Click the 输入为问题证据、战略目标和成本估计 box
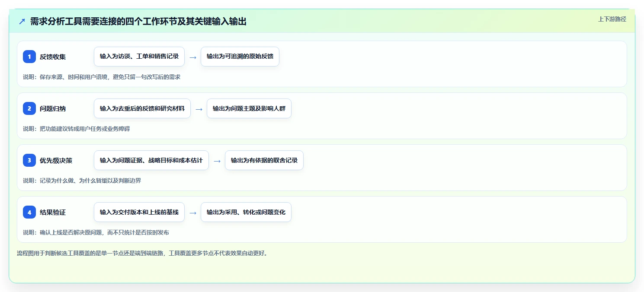The image size is (644, 292). (x=151, y=160)
